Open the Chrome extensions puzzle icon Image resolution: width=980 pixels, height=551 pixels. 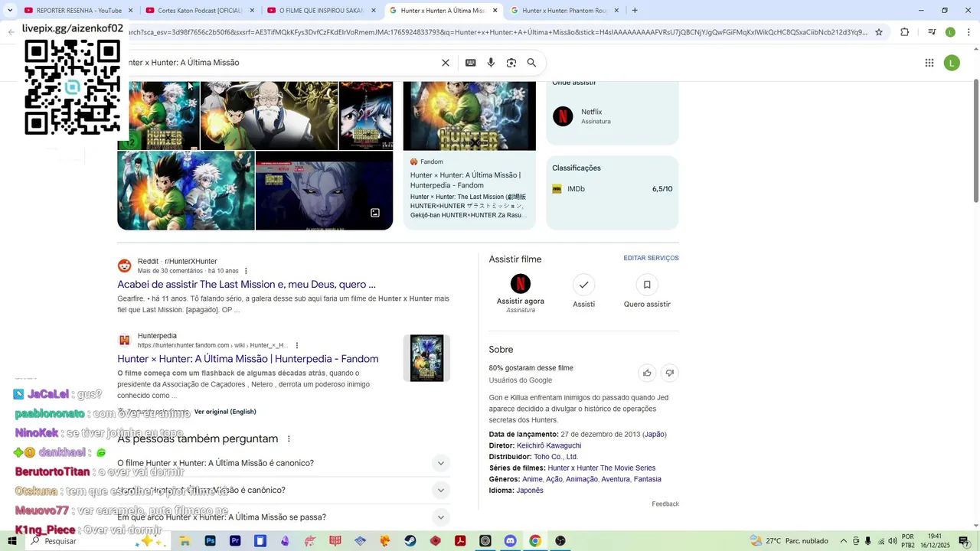(x=905, y=32)
